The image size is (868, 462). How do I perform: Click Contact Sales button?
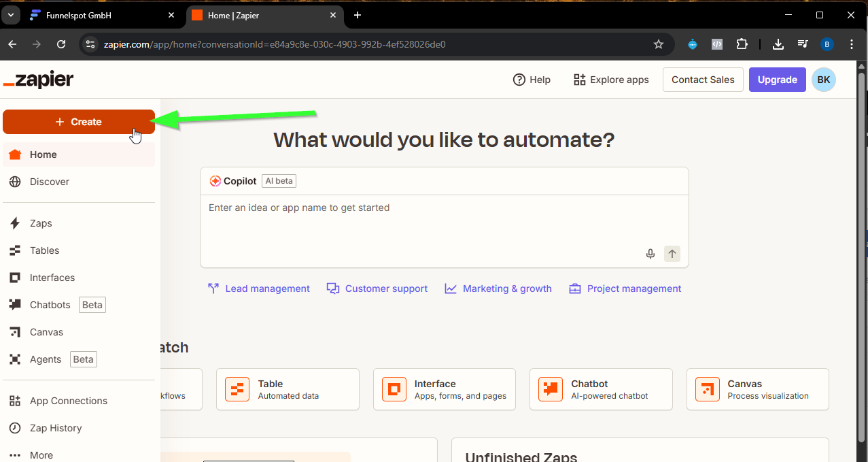click(703, 80)
